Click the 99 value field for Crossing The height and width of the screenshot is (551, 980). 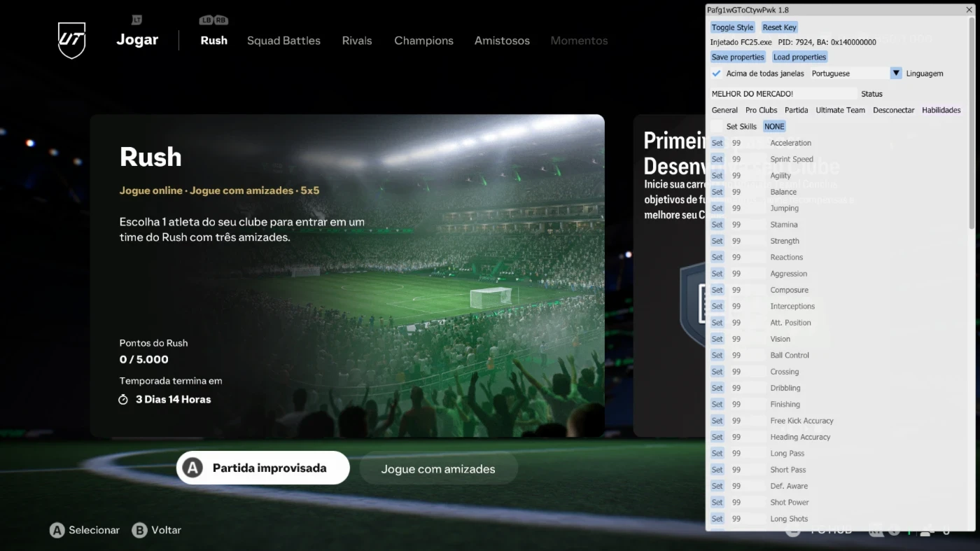click(x=748, y=372)
